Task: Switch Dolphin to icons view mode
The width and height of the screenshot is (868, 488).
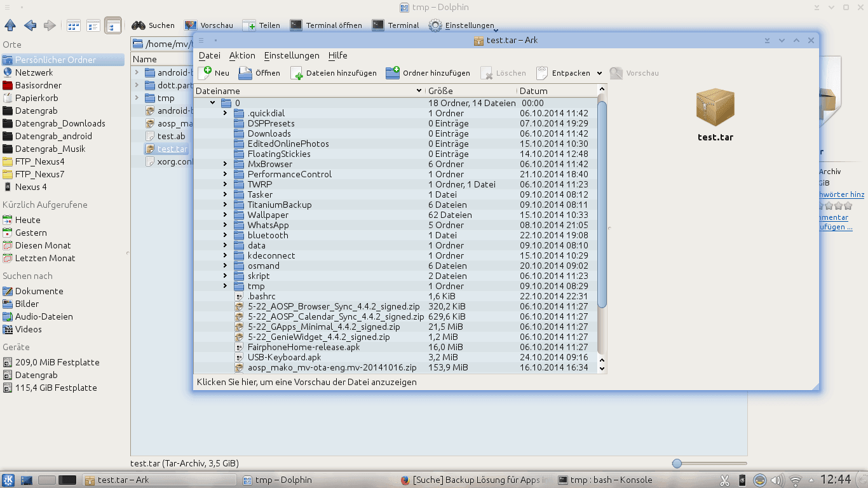Action: (74, 25)
